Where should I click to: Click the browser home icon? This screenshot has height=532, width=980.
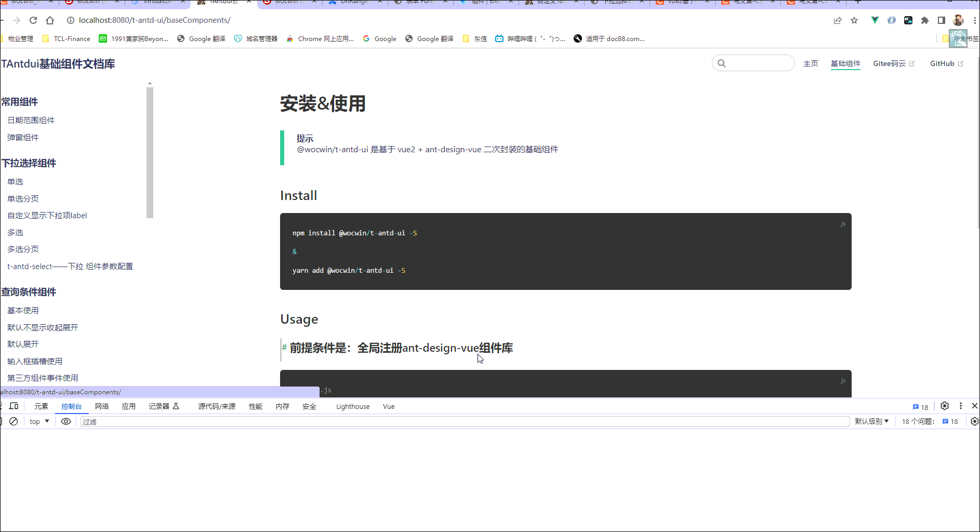pos(50,20)
